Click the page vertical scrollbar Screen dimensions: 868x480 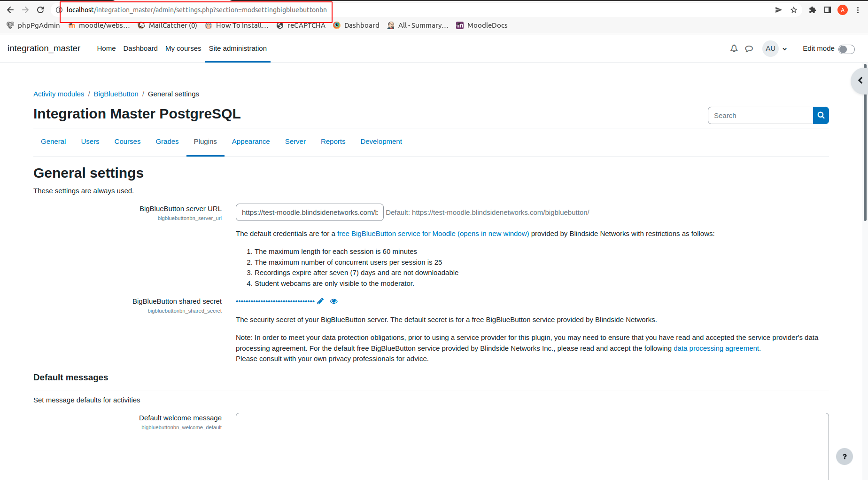[x=865, y=143]
